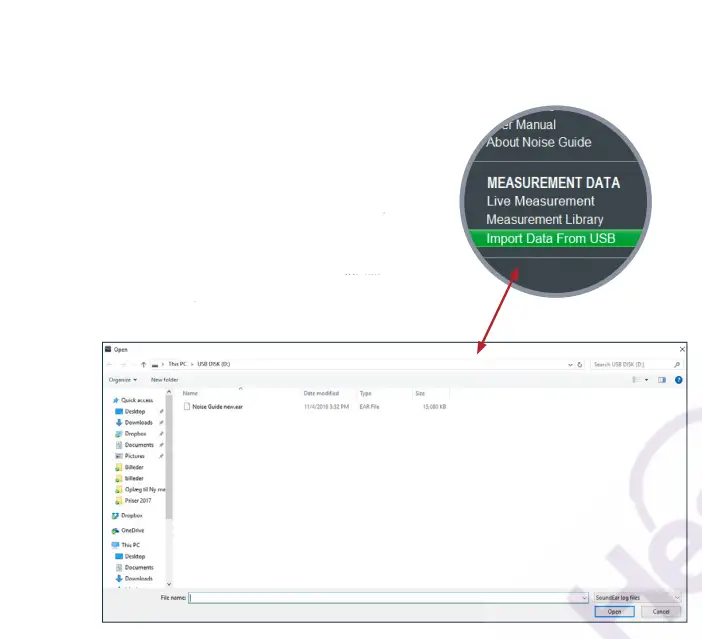
Task: Click the star icon beside Quick access
Action: tap(116, 400)
